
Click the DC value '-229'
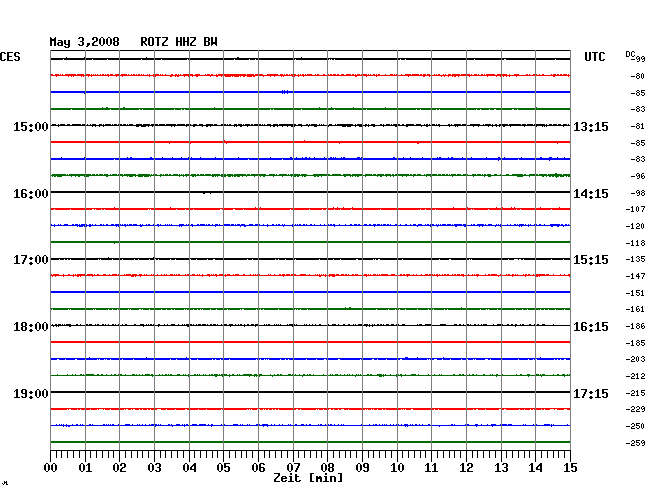(x=635, y=409)
